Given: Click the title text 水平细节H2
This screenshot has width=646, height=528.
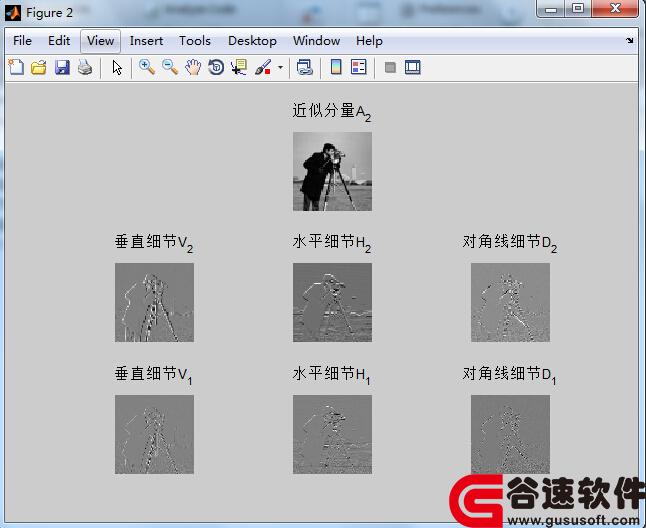Looking at the screenshot, I should click(332, 243).
